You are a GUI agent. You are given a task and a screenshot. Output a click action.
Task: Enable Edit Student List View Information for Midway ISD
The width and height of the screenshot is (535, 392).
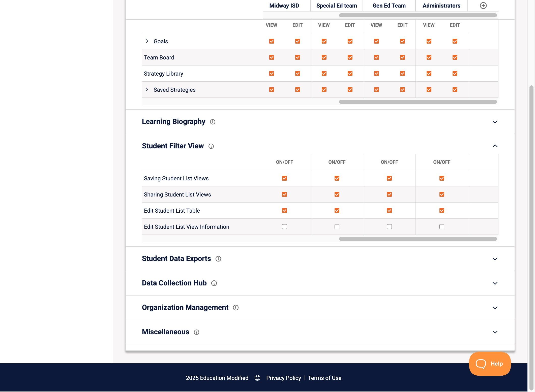pos(284,227)
